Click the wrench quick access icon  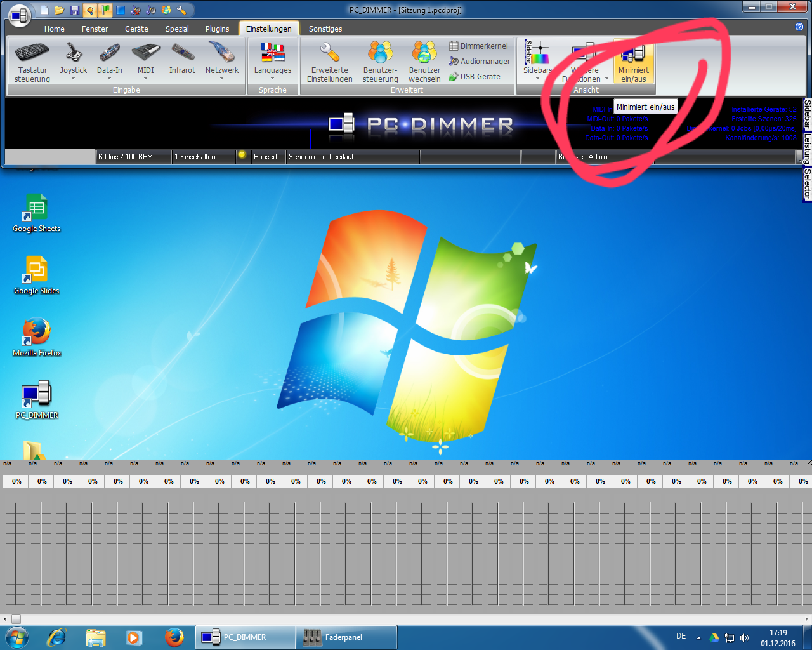pos(181,10)
